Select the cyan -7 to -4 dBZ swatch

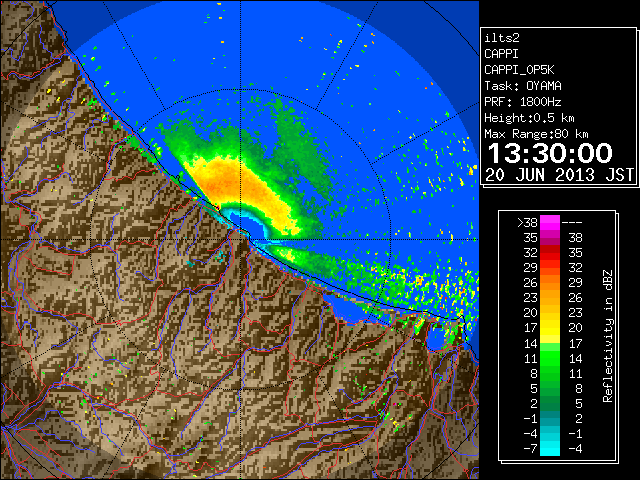click(x=550, y=449)
